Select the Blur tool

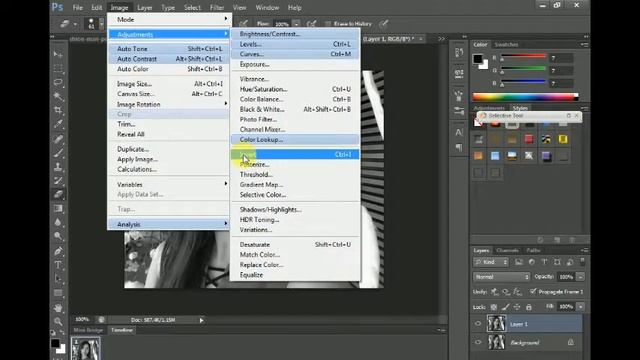click(x=58, y=222)
